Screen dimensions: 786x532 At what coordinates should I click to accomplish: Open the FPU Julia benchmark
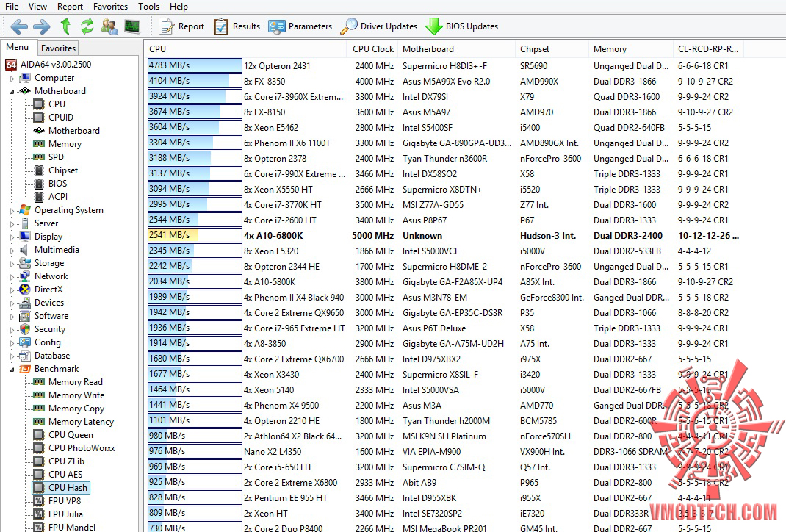(58, 514)
